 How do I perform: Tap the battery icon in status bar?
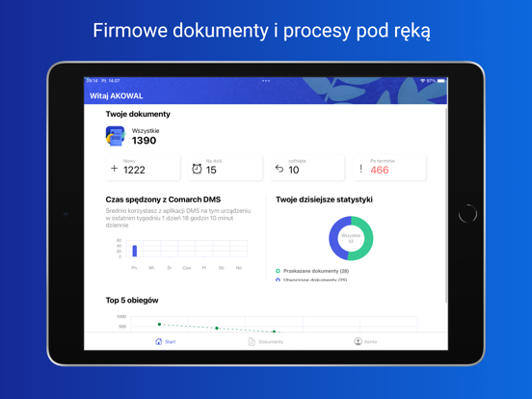(x=441, y=81)
